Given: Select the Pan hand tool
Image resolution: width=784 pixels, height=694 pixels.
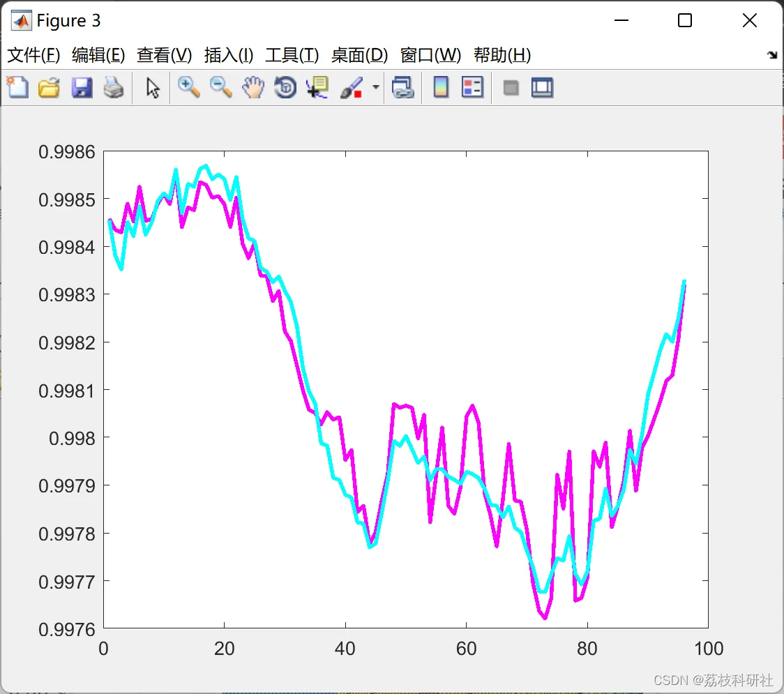Looking at the screenshot, I should (253, 87).
